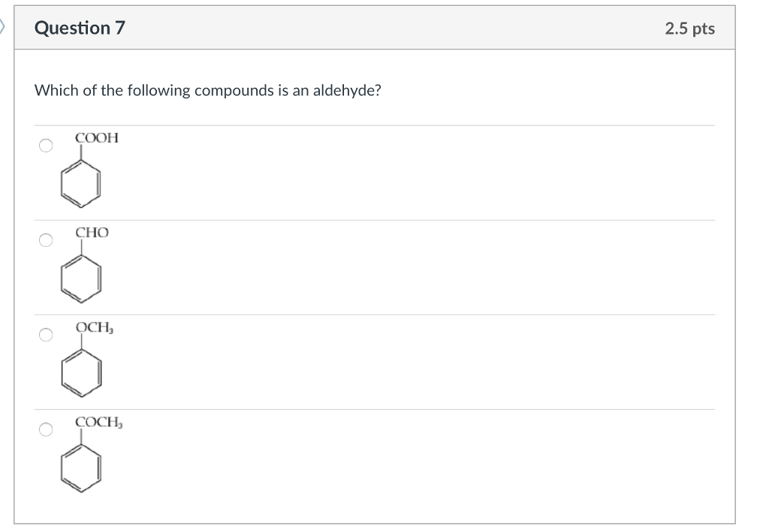Viewport: 769px width, 532px height.
Task: Click the question prompt text
Action: point(207,91)
